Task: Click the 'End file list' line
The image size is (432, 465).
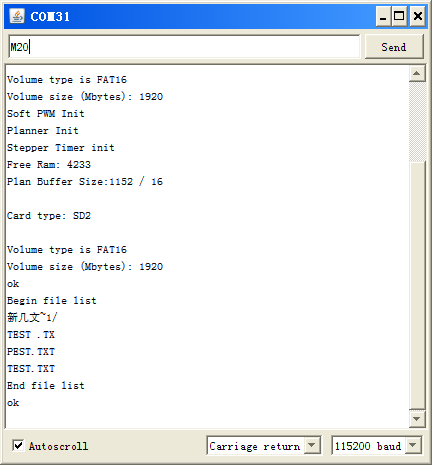Action: tap(46, 386)
